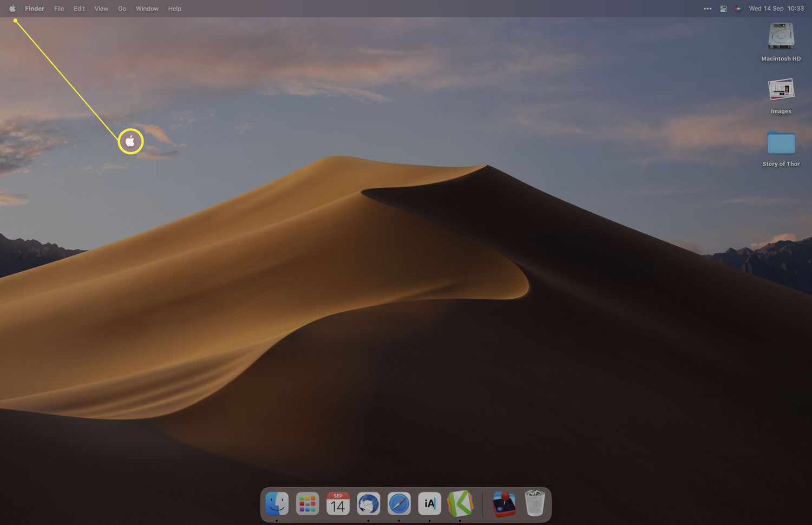This screenshot has width=812, height=525.
Task: Open the Help menu
Action: pyautogui.click(x=174, y=9)
